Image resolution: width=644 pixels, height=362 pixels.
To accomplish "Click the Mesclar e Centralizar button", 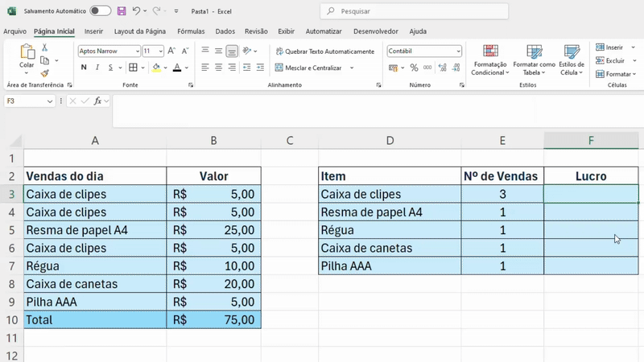I will point(308,68).
